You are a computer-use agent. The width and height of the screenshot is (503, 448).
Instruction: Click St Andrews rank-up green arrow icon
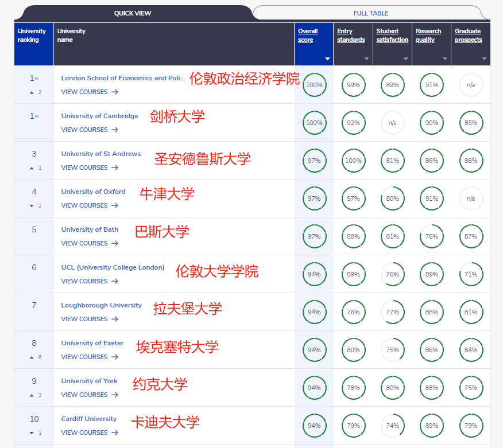tap(32, 168)
